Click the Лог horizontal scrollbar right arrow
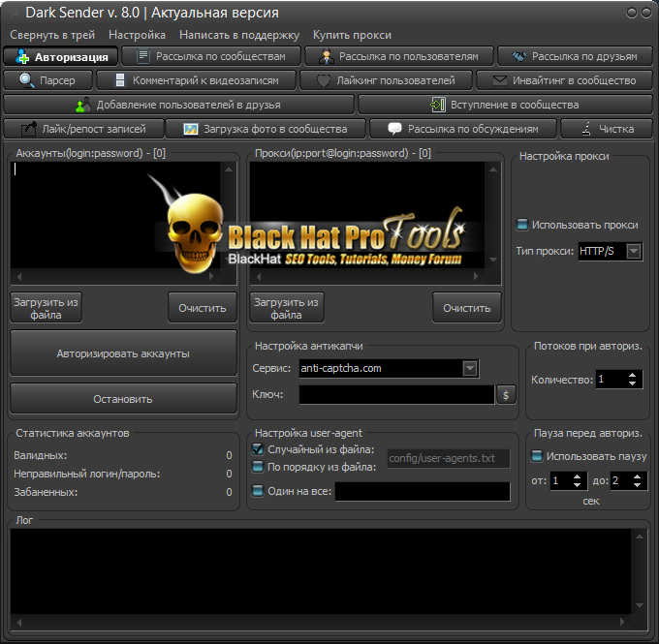This screenshot has width=659, height=644. 622,622
